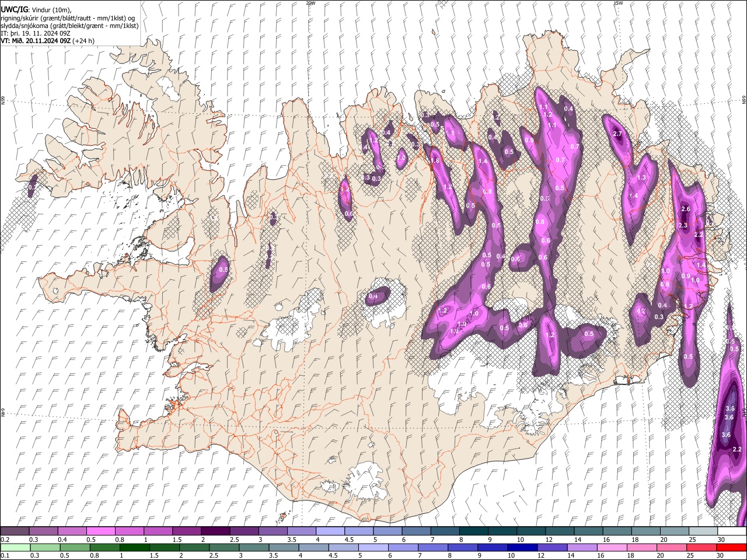Pick the snow-scale dark purple swatch labeled 2
The width and height of the screenshot is (747, 560).
(x=215, y=531)
